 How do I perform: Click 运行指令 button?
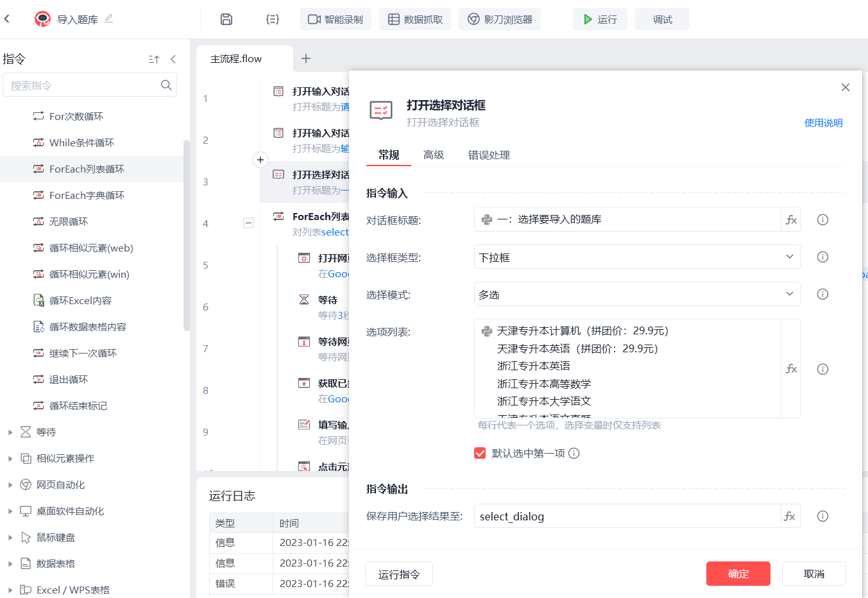click(x=398, y=574)
